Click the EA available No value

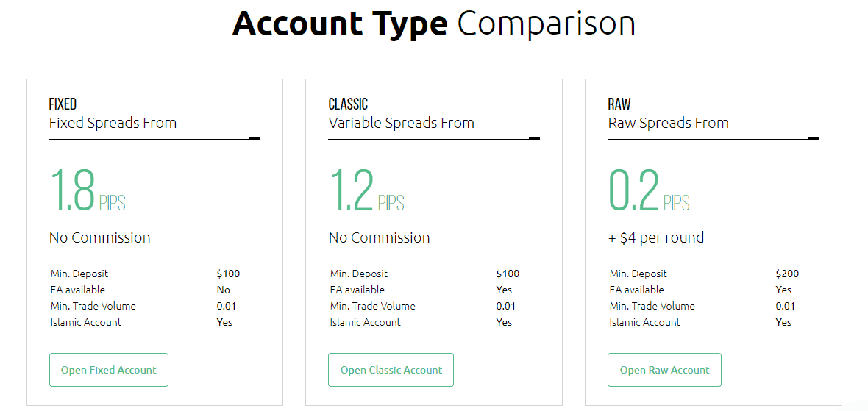tap(224, 290)
